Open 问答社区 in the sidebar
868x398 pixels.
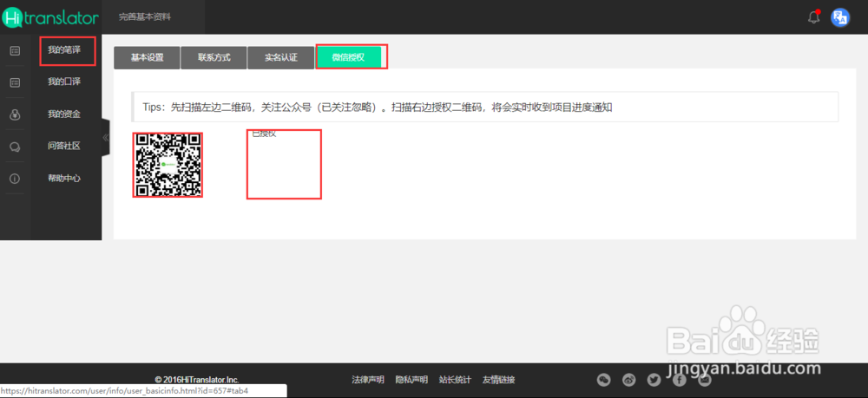tap(64, 146)
